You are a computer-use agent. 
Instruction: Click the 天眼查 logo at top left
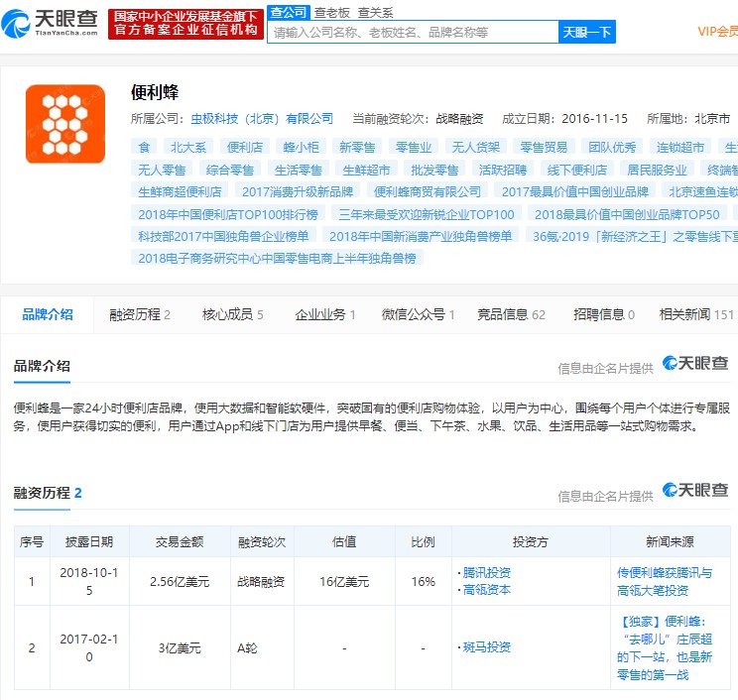[x=50, y=23]
